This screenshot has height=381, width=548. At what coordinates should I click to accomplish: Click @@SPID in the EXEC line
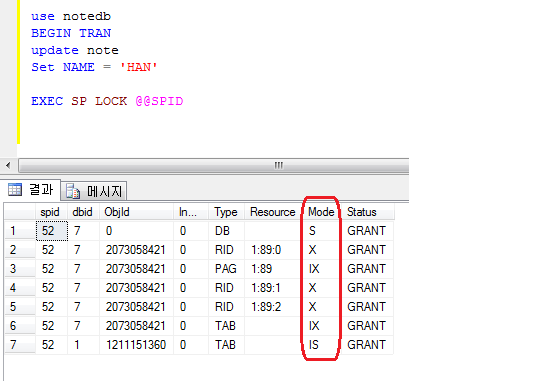(x=159, y=101)
